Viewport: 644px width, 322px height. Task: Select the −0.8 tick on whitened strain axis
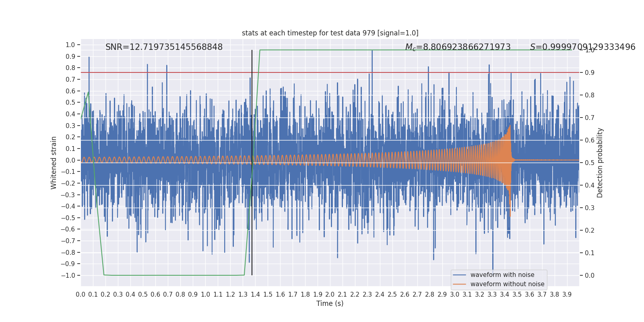(68, 252)
